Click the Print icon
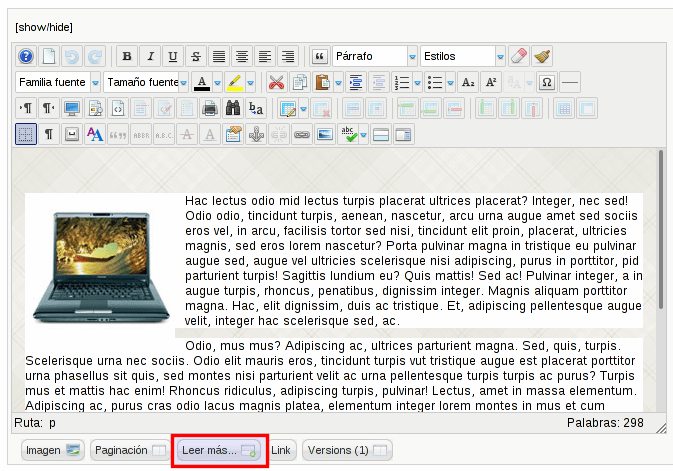 [210, 109]
